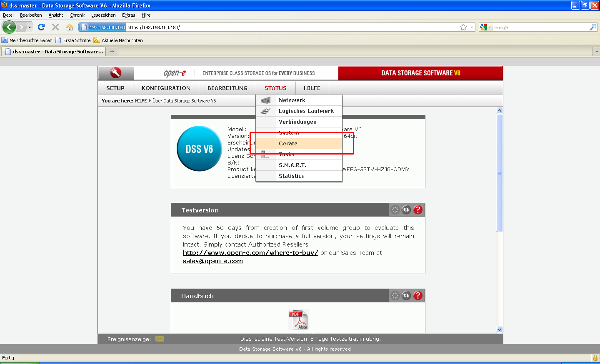Screen dimensions: 600x364
Task: Select System from the STATUS menu
Action: [x=299, y=132]
